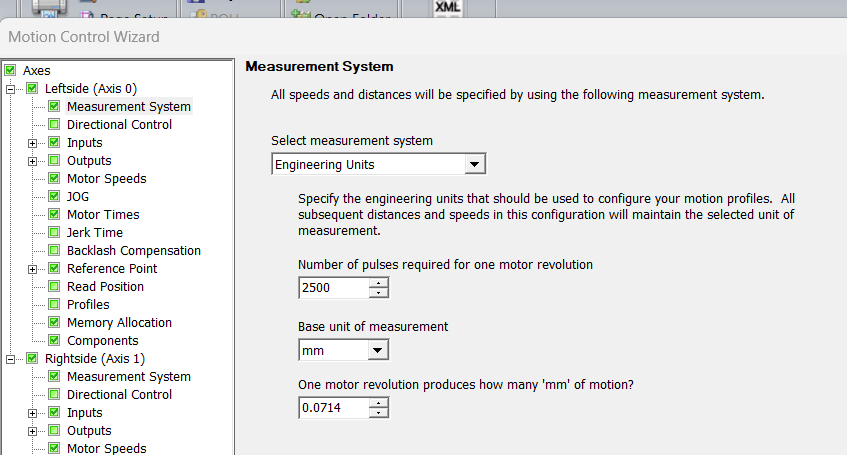Expand the Reference Point tree node
The height and width of the screenshot is (455, 847).
click(x=33, y=269)
